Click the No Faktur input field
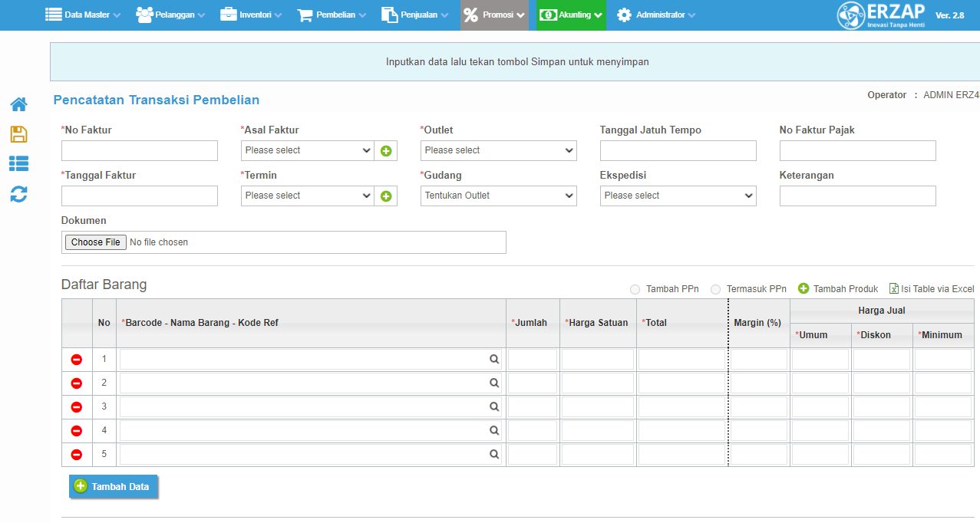 pos(140,151)
